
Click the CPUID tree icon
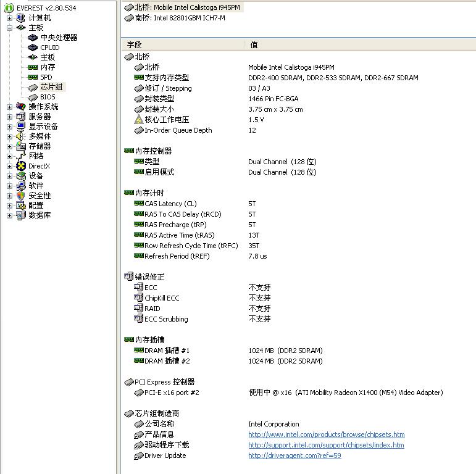33,48
